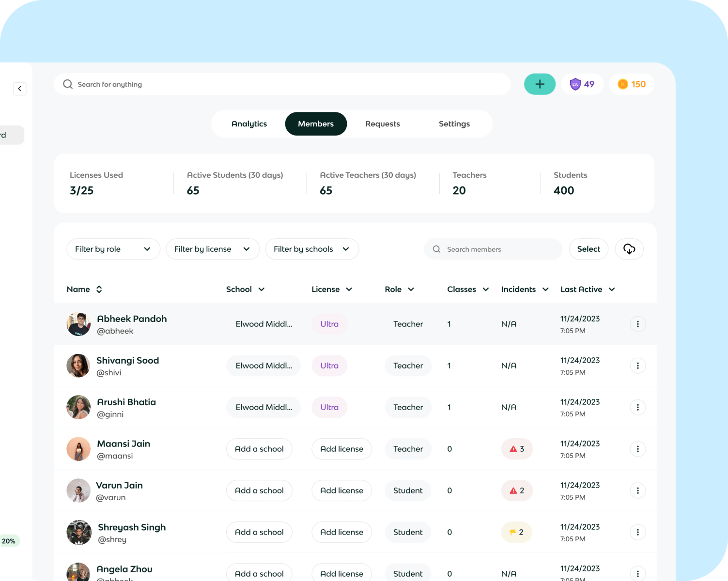Open the options menu for Abheek Pandoh

[637, 324]
